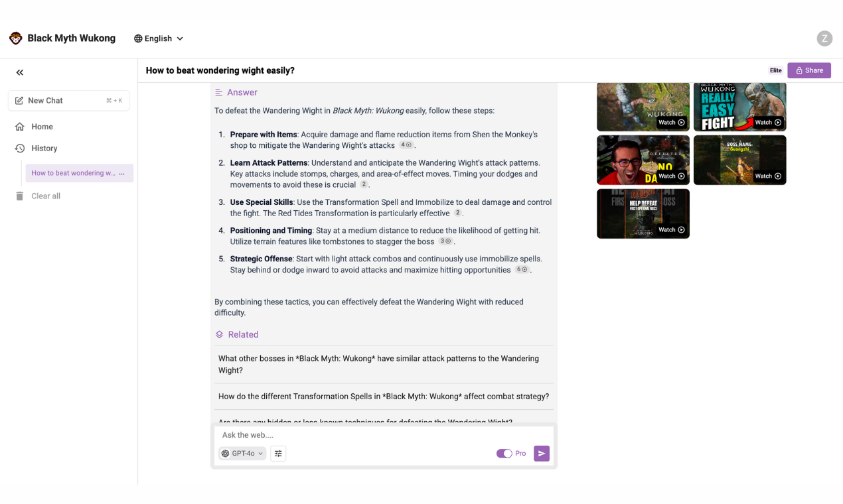This screenshot has width=843, height=504.
Task: Click the 'Prepare with Items' bold heading
Action: point(264,135)
